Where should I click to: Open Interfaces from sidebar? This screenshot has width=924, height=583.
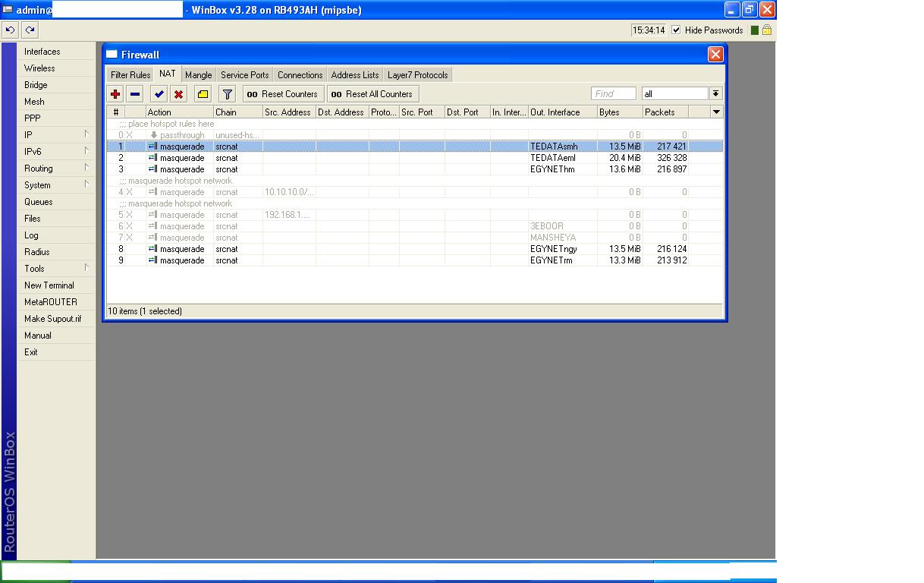[x=56, y=52]
